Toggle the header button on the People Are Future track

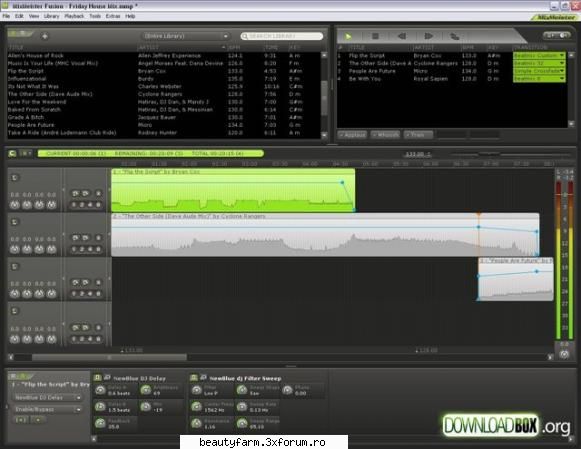(14, 267)
